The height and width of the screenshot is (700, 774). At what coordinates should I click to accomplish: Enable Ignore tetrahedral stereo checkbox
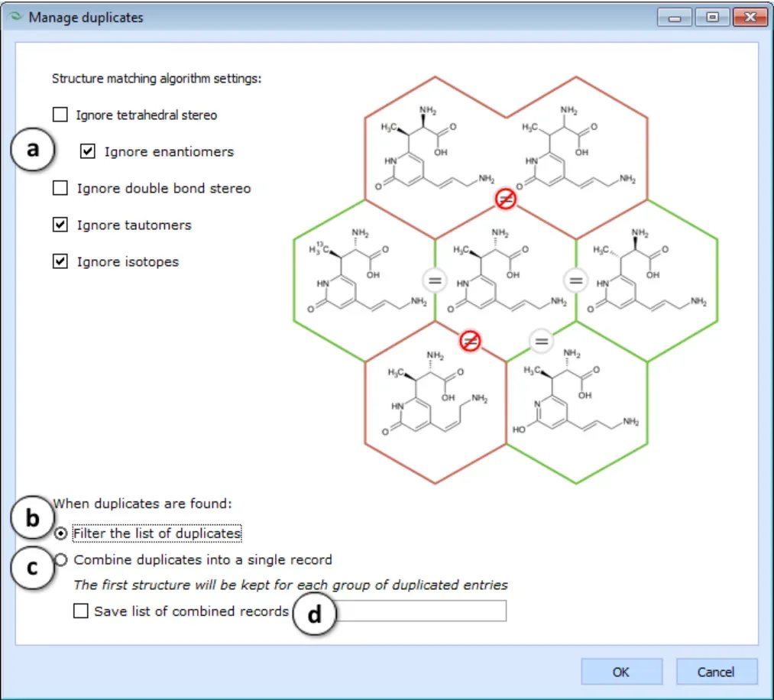click(x=60, y=115)
